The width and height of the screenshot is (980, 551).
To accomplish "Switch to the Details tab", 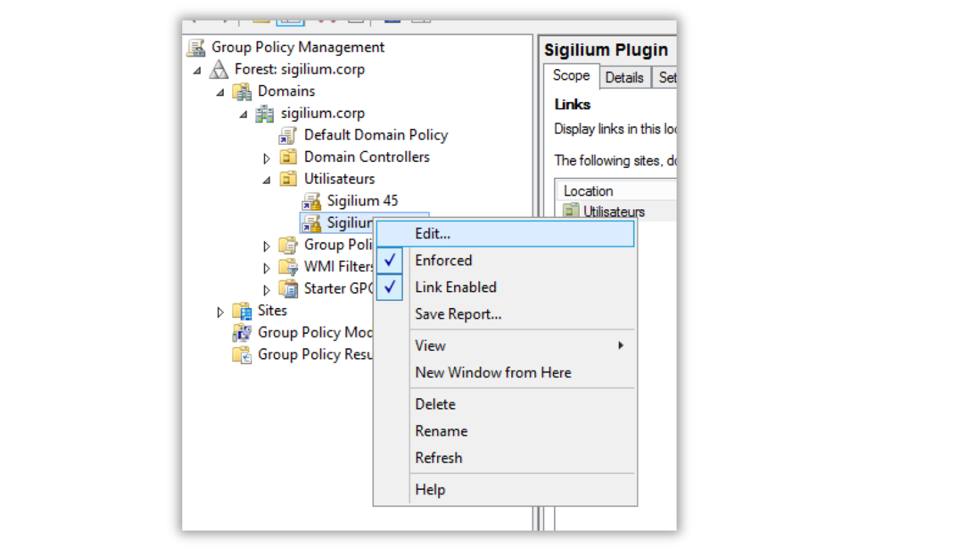I will (624, 78).
